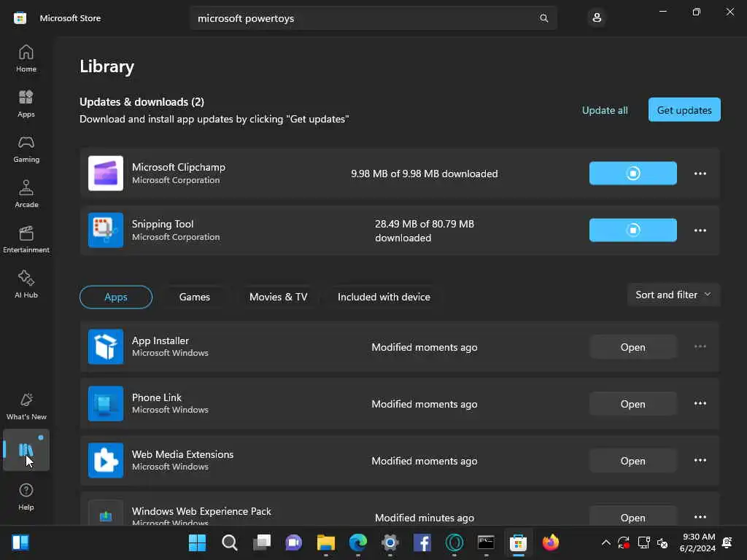Open the Chat app in taskbar
Viewport: 747px width, 560px height.
(293, 542)
